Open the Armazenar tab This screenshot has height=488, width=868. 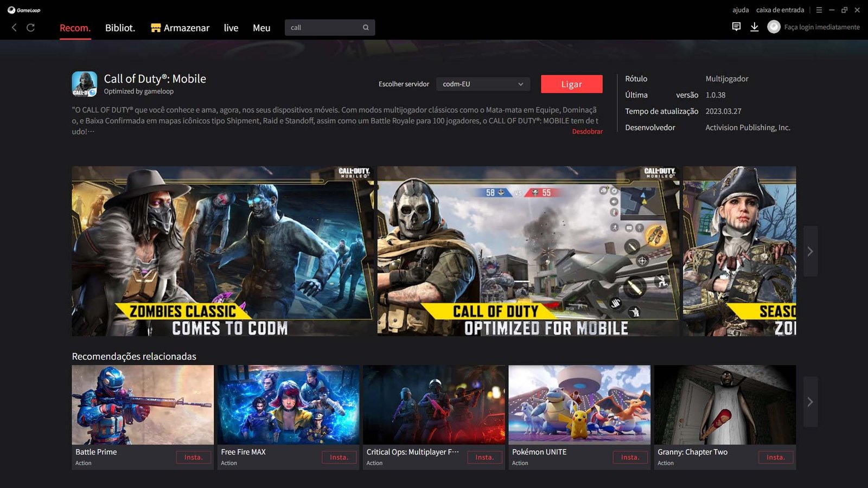click(x=180, y=28)
